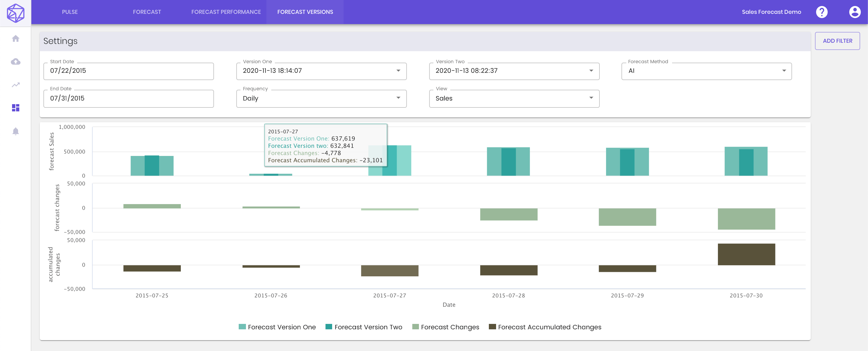The height and width of the screenshot is (351, 868).
Task: Click the forecast changes bar for 2015-07-29
Action: click(627, 217)
